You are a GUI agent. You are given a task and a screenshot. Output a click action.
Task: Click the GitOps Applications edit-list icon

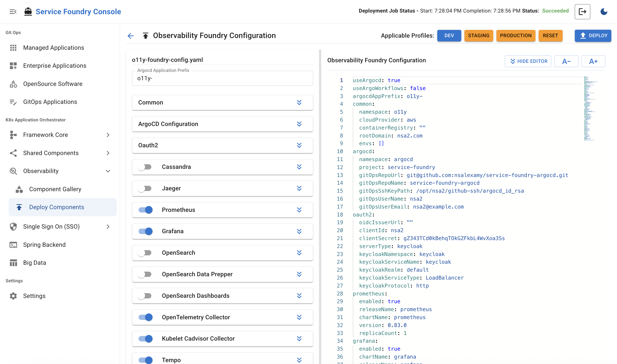(x=13, y=102)
